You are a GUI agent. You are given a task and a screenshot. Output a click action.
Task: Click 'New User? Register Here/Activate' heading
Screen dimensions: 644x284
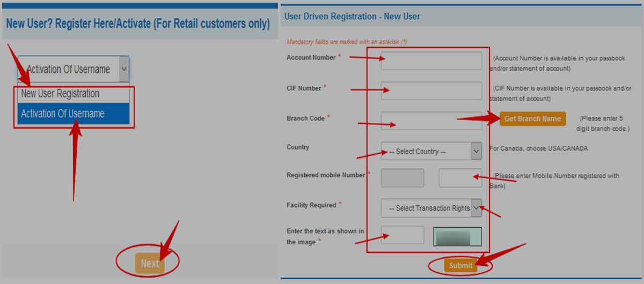pyautogui.click(x=137, y=24)
